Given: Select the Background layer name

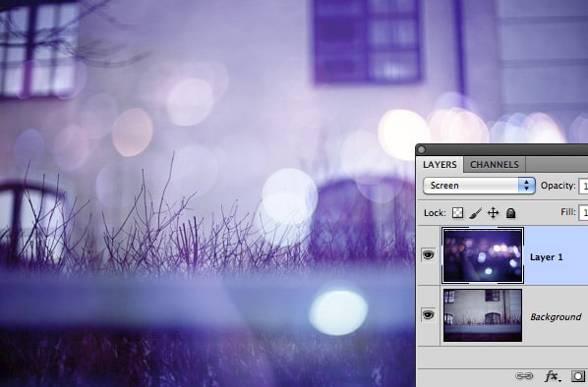Looking at the screenshot, I should point(556,317).
